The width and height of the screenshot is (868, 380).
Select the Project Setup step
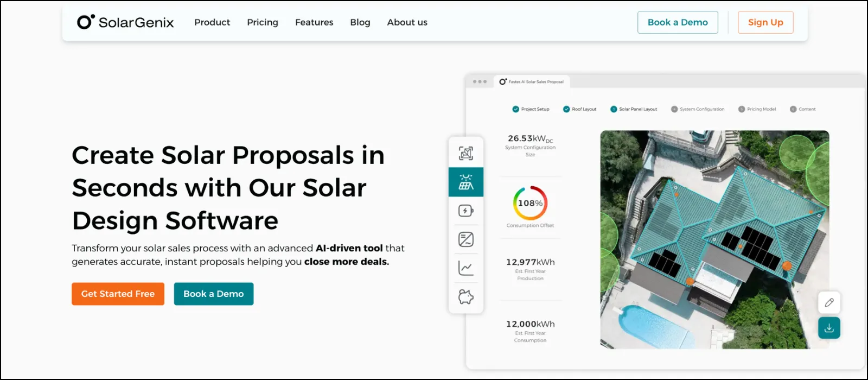click(x=531, y=109)
